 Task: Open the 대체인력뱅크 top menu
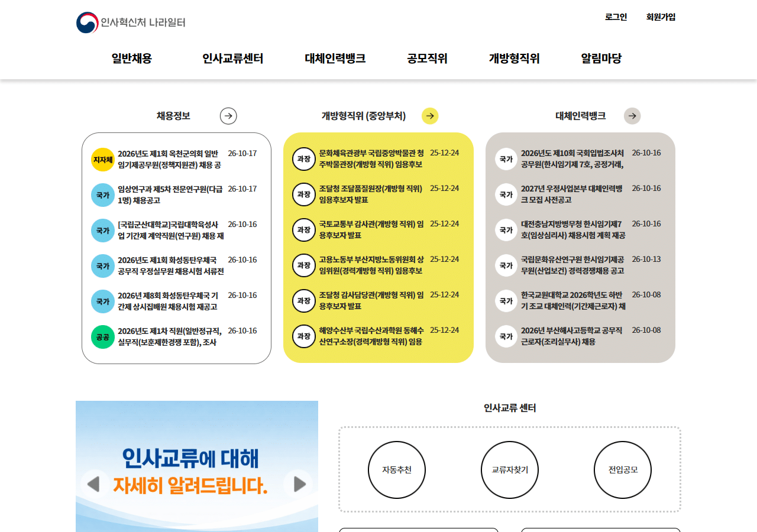pyautogui.click(x=335, y=59)
